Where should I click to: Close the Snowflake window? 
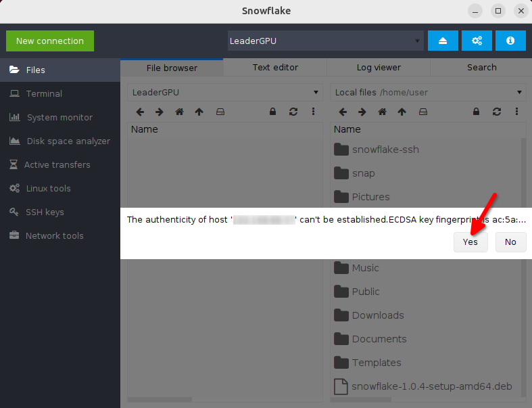[521, 12]
